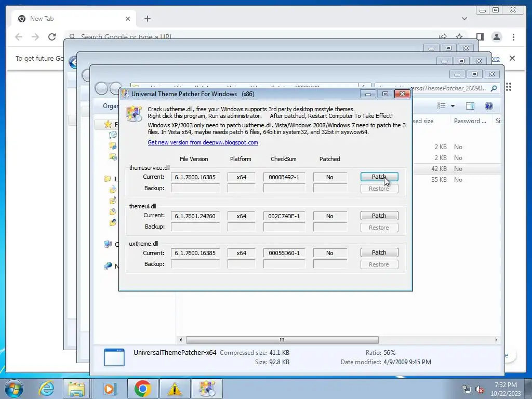Click the Favorites star icon in Explorer sidebar
The image size is (532, 399).
[x=108, y=124]
